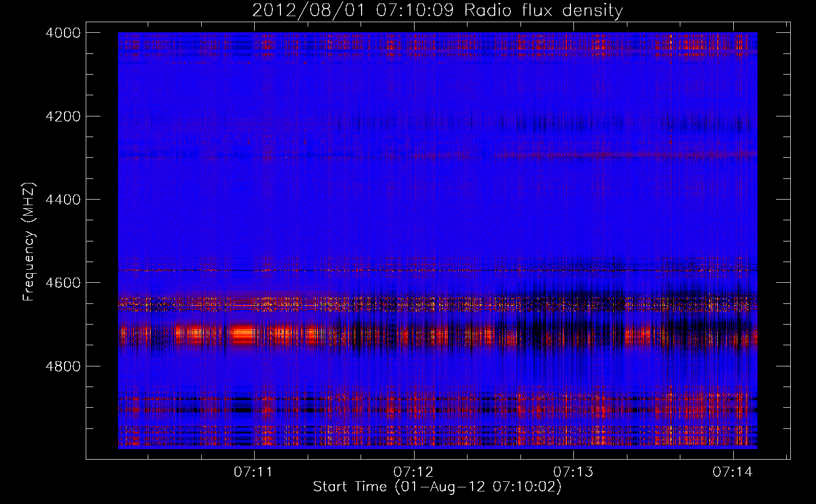Click the 'Start Time (01-Aug-12 07:10:02)' label
This screenshot has width=816, height=504.
(437, 487)
